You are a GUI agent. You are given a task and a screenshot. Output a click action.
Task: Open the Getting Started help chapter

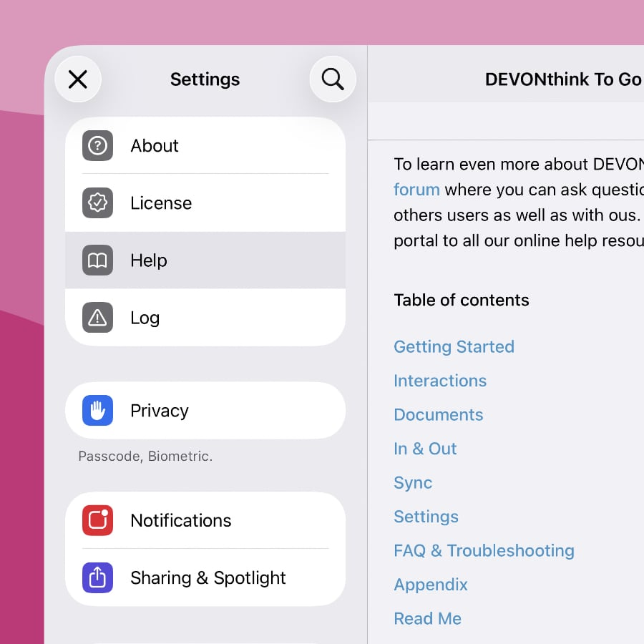(x=454, y=346)
